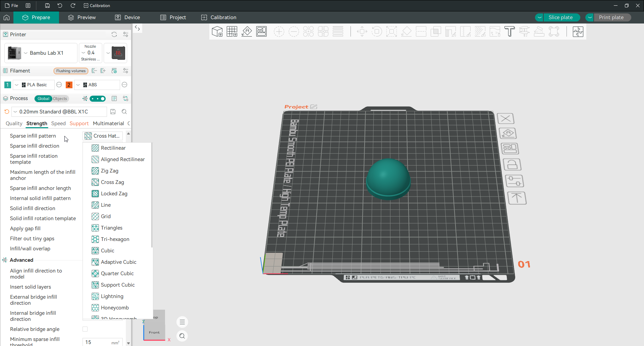
Task: Click the Arrange all objects icon
Action: point(261,32)
